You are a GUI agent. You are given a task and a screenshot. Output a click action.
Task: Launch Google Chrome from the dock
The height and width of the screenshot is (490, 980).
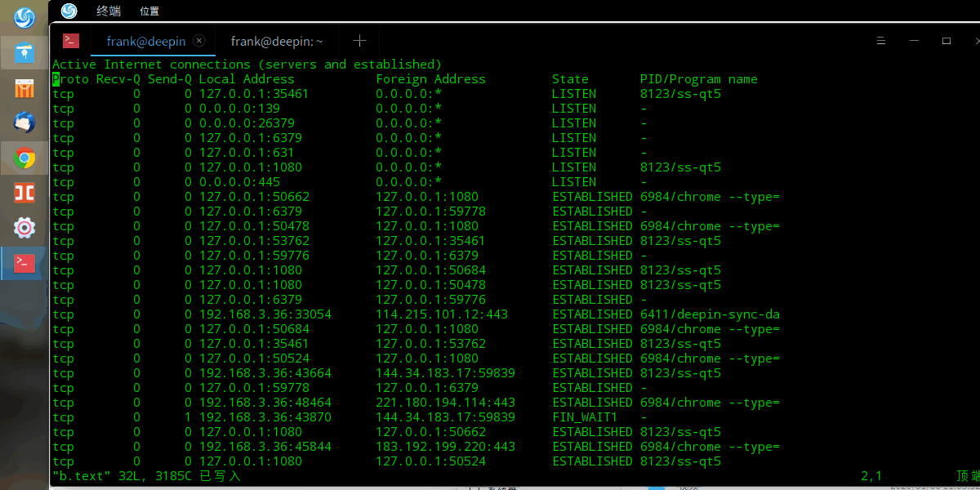coord(24,158)
